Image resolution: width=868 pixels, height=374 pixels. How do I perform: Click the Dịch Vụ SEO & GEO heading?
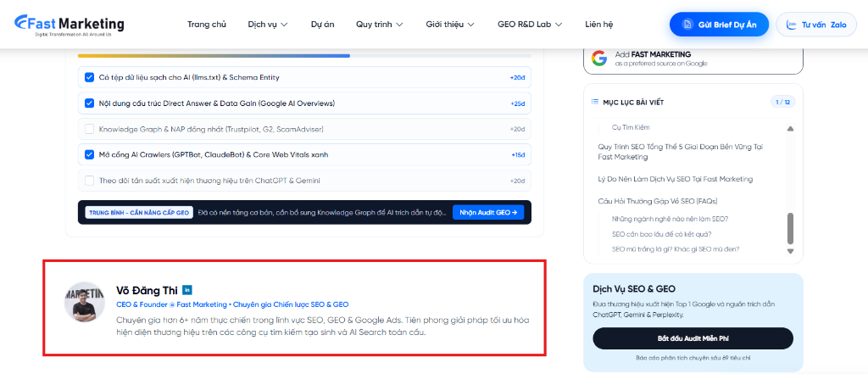(633, 288)
